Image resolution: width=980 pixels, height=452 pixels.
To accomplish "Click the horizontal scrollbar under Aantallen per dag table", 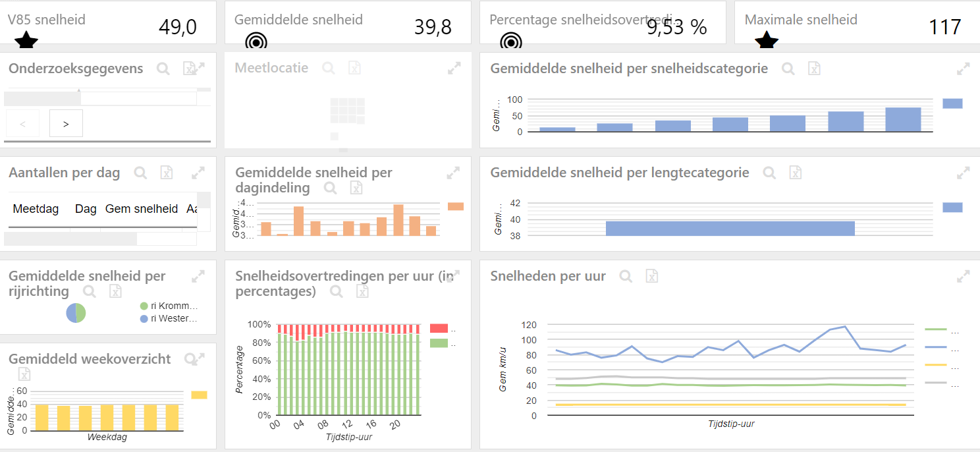I will 71,239.
